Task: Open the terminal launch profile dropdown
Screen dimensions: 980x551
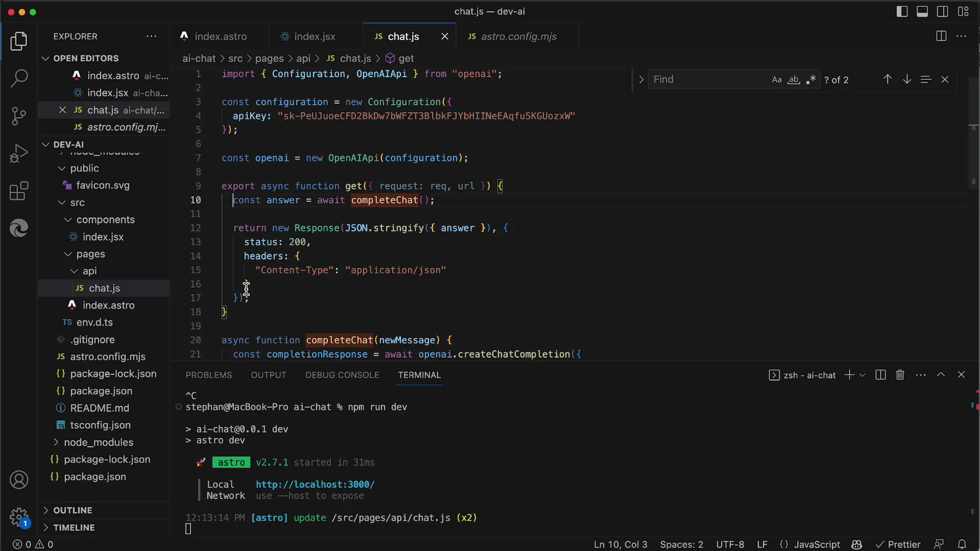Action: tap(862, 375)
